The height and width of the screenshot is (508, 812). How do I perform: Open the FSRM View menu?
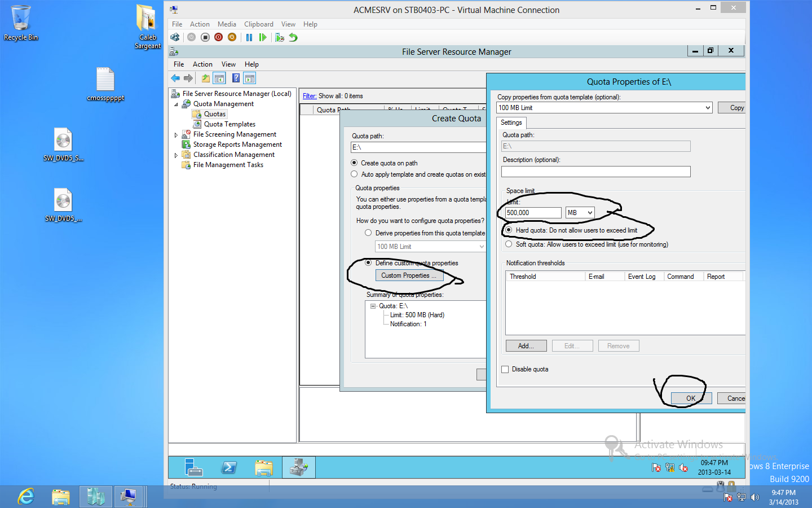(x=228, y=64)
